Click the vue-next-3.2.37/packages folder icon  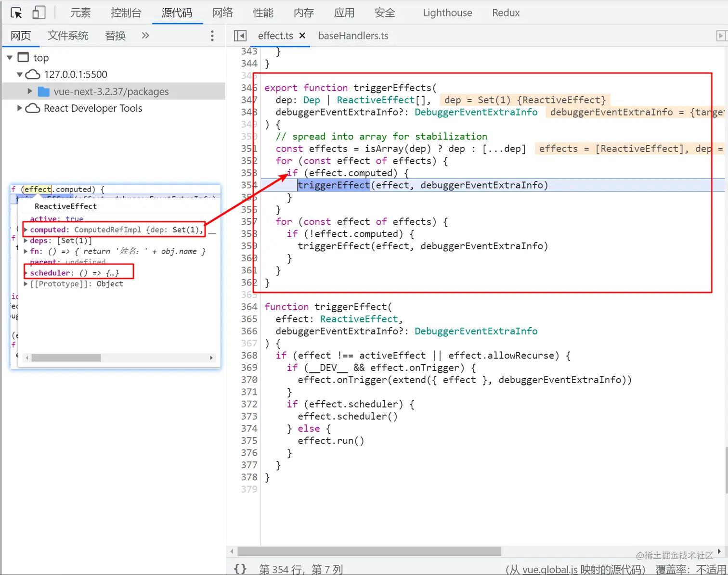point(44,91)
